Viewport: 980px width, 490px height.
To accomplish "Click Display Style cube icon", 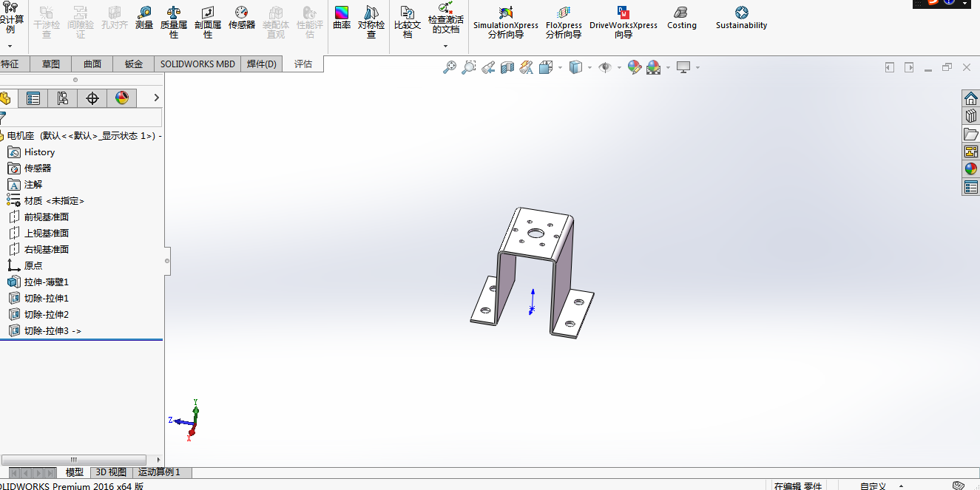I will tap(575, 68).
